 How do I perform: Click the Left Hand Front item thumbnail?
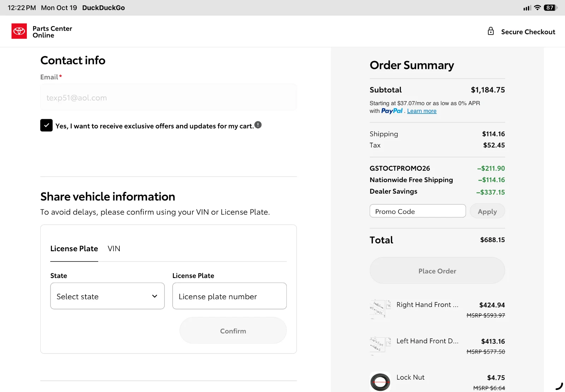[380, 345]
